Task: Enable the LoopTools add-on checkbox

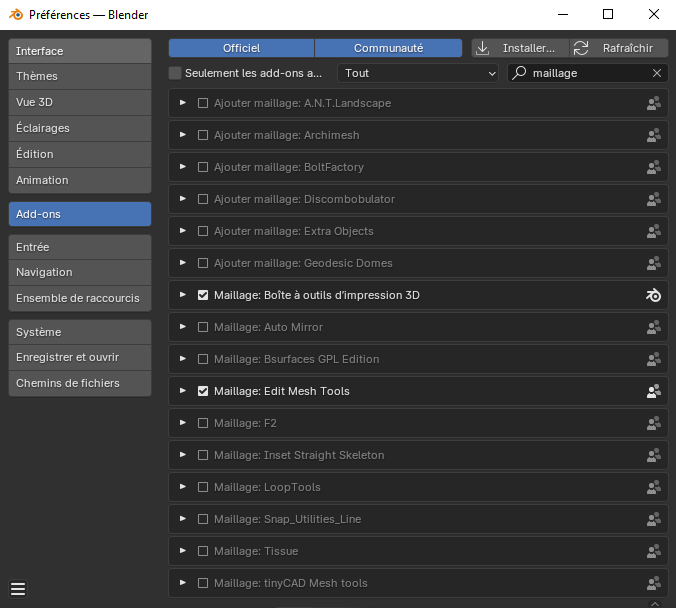Action: (x=203, y=487)
